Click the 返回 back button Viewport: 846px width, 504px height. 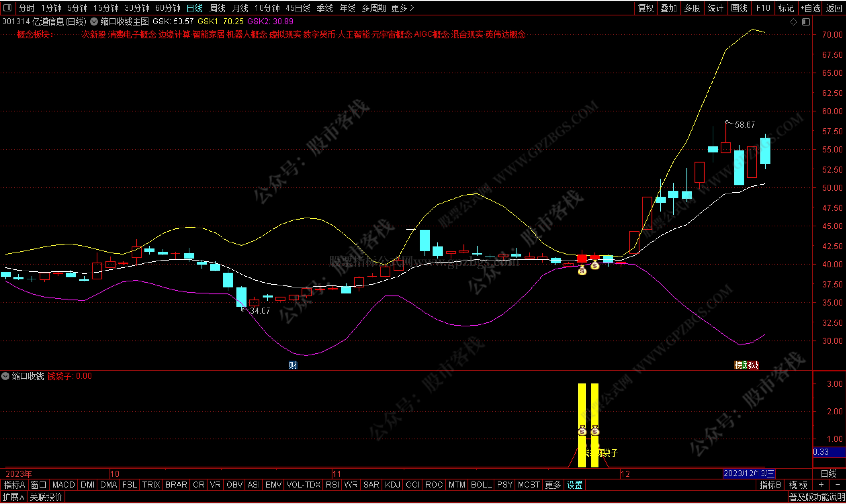[x=834, y=8]
